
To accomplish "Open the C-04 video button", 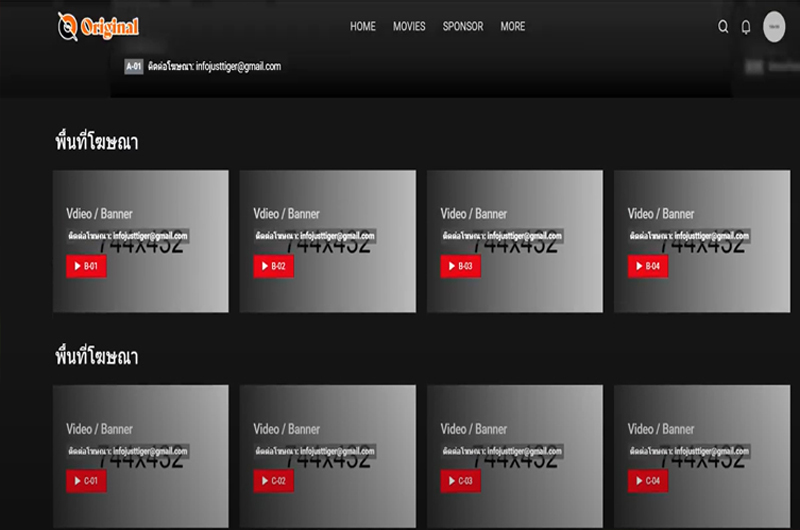I will [x=647, y=482].
